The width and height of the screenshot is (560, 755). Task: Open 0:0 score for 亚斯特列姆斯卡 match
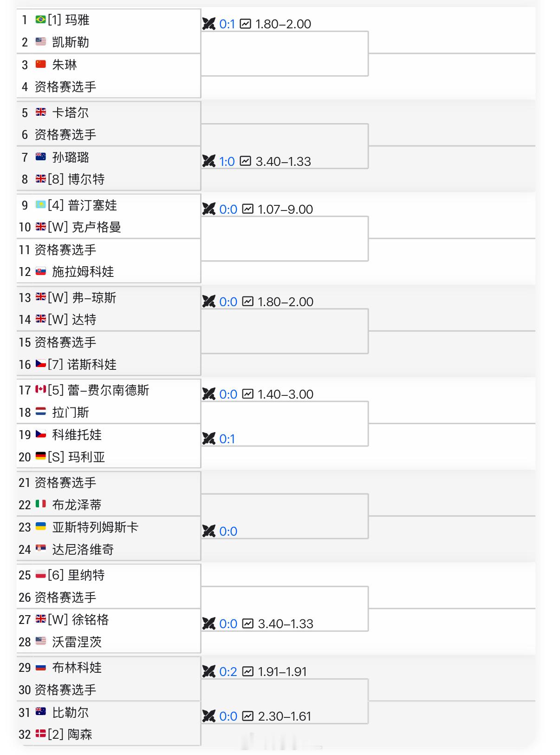point(228,532)
